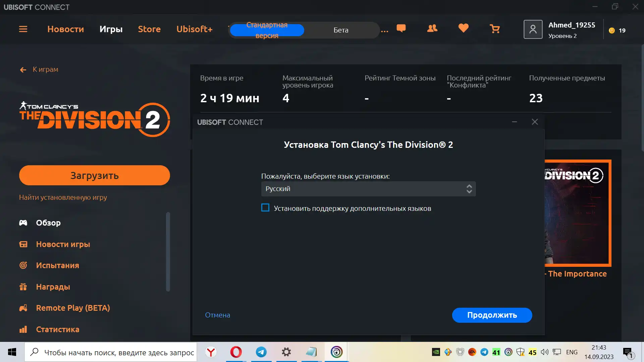
Task: Open the chat messages icon
Action: click(x=401, y=28)
